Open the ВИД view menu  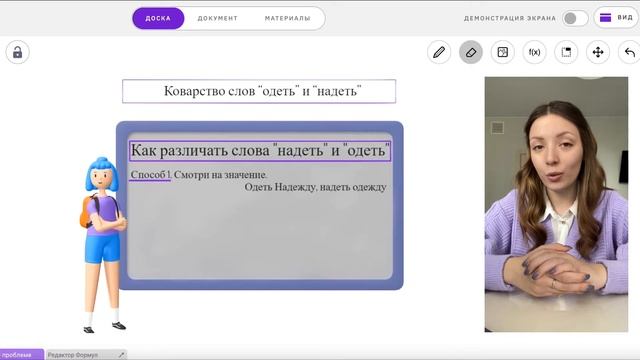(x=617, y=18)
